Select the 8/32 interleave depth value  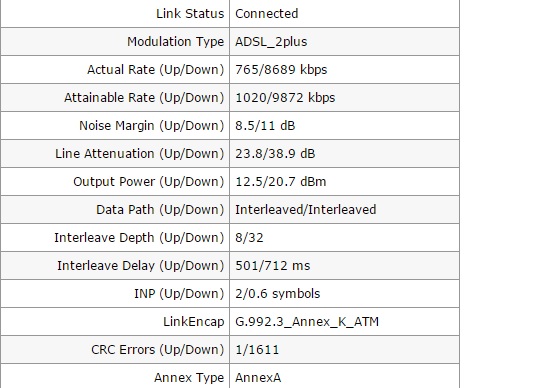click(x=249, y=238)
